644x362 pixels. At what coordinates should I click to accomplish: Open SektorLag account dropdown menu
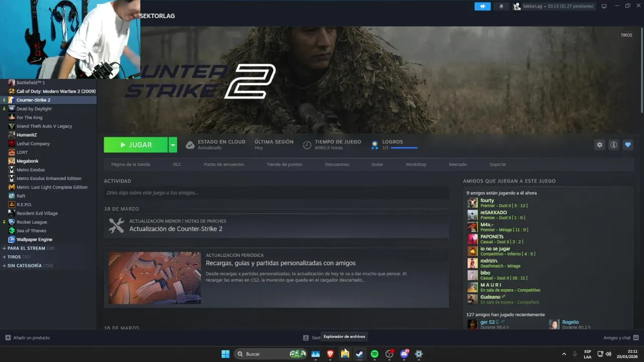coord(553,6)
